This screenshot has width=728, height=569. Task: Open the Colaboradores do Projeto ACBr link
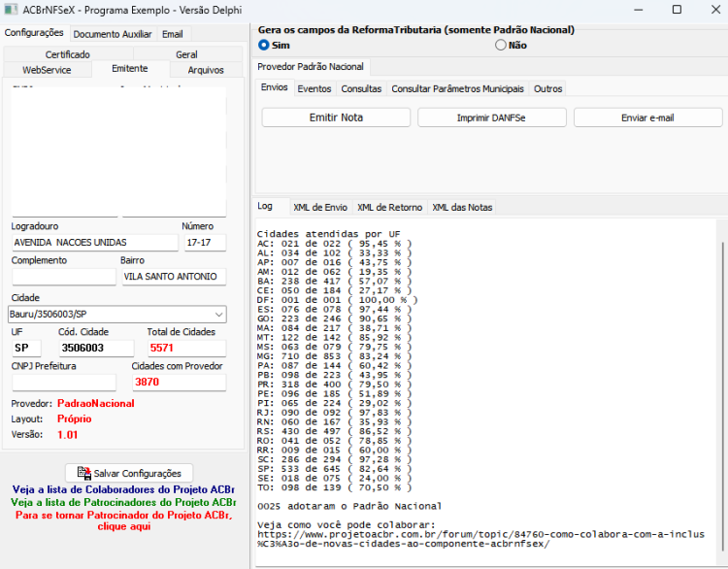pos(123,489)
